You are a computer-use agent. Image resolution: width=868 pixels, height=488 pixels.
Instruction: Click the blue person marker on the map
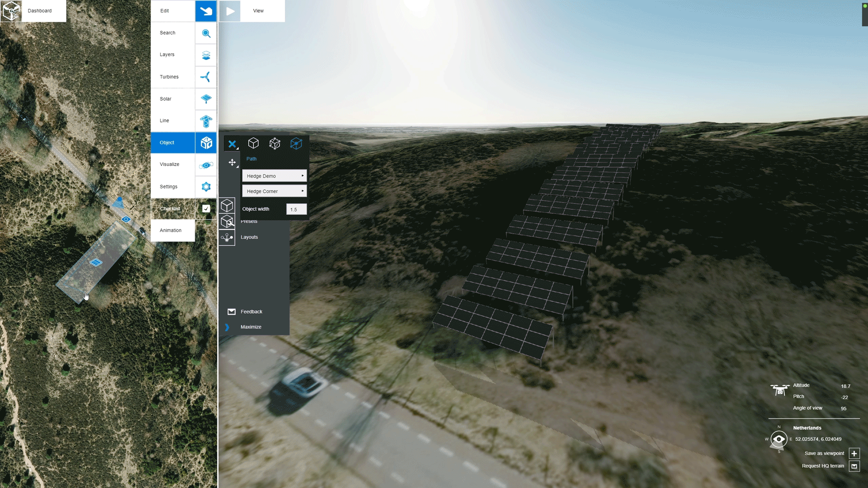coord(119,202)
